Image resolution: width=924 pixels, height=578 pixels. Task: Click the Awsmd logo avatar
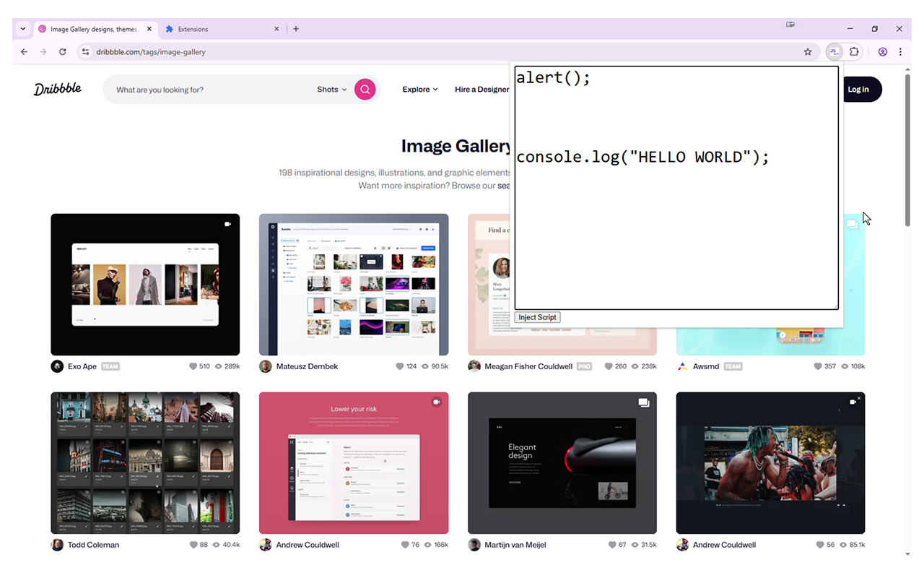click(x=683, y=366)
